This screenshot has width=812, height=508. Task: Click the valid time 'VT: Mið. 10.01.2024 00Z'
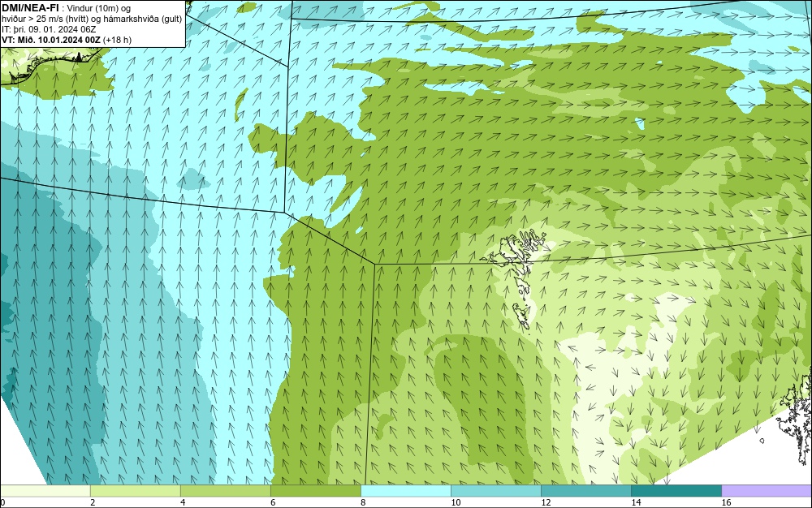[x=52, y=40]
